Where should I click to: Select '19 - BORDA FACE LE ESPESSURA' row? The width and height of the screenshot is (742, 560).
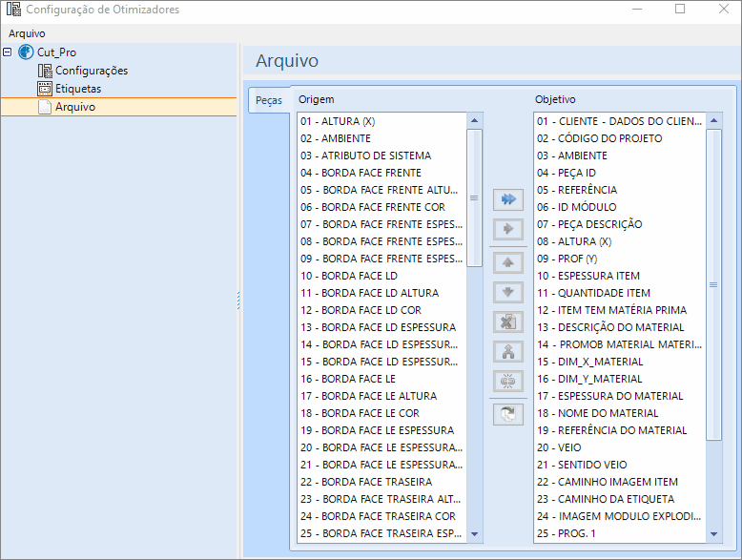(x=381, y=430)
